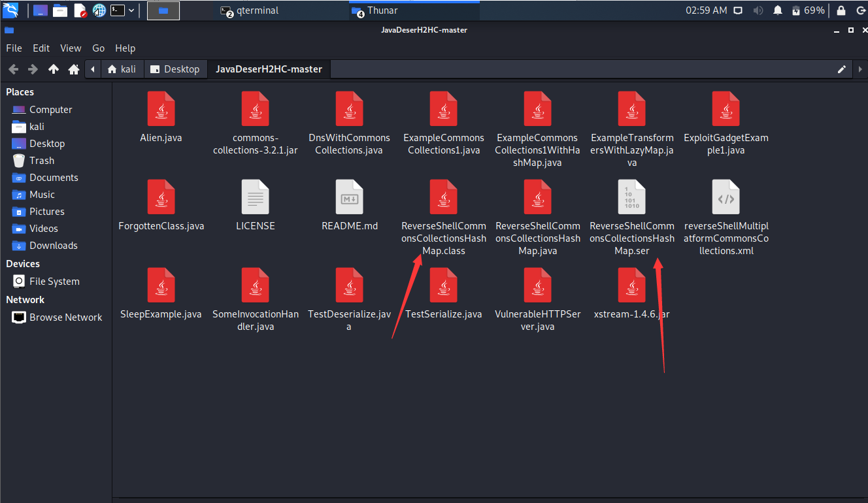
Task: Open the file manager launcher in the panel
Action: (60, 10)
